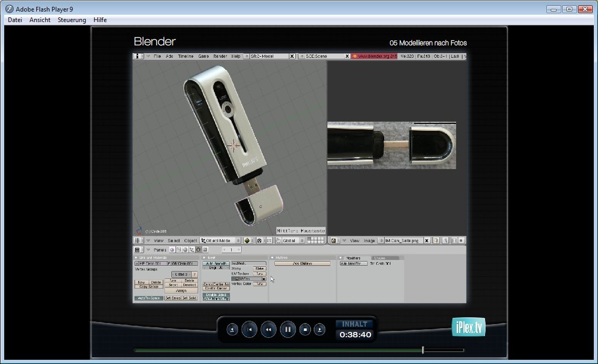Toggle the transform manipulator hand icon
This screenshot has width=598, height=364.
(x=278, y=241)
